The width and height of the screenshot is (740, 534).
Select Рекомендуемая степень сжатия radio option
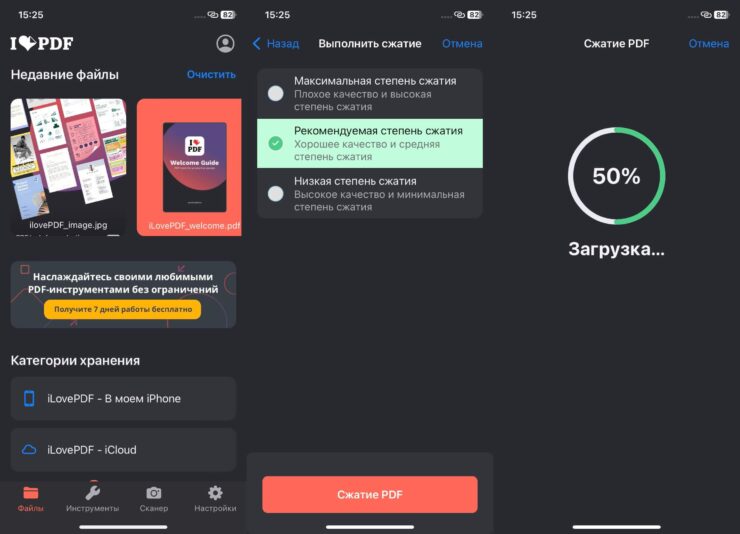pyautogui.click(x=275, y=144)
